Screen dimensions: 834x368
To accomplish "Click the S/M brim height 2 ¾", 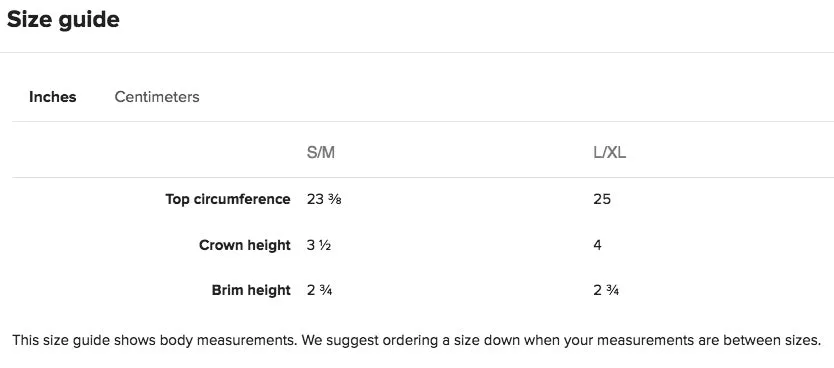I will point(320,290).
